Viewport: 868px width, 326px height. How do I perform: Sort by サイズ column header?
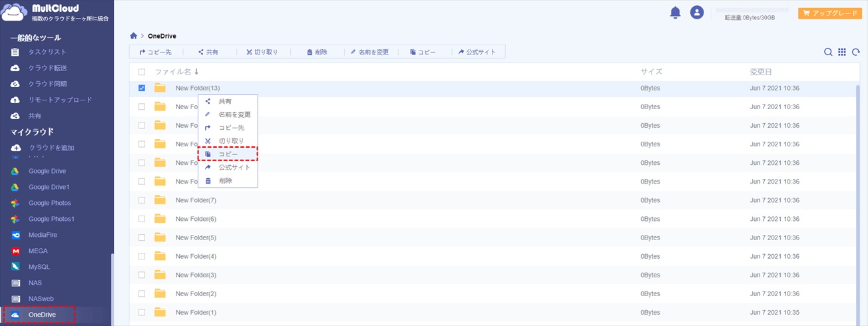point(651,72)
